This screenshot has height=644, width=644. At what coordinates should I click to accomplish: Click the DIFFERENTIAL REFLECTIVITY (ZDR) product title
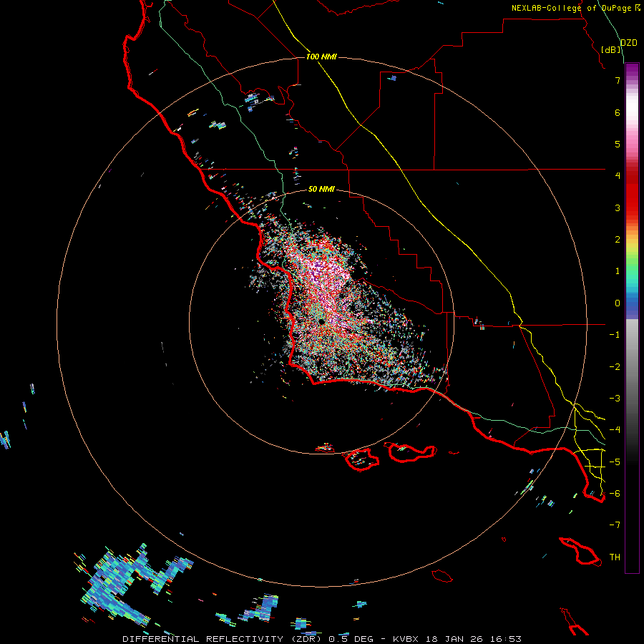(223, 639)
